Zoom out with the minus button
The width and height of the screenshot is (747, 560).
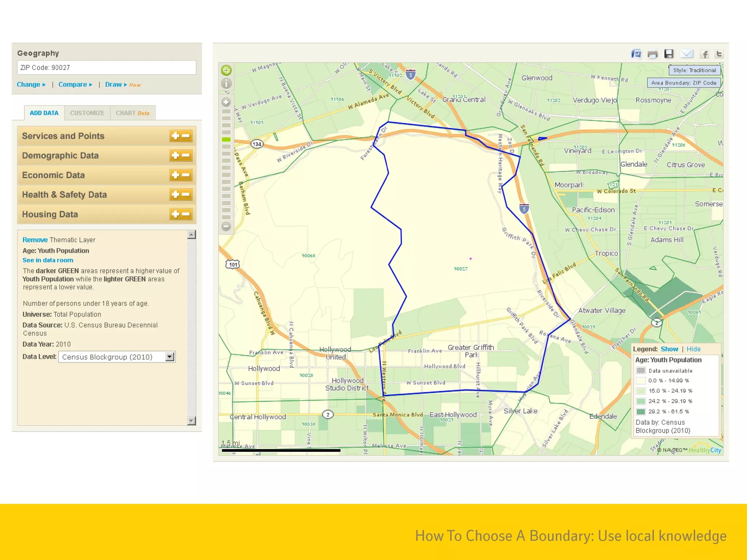pyautogui.click(x=226, y=226)
